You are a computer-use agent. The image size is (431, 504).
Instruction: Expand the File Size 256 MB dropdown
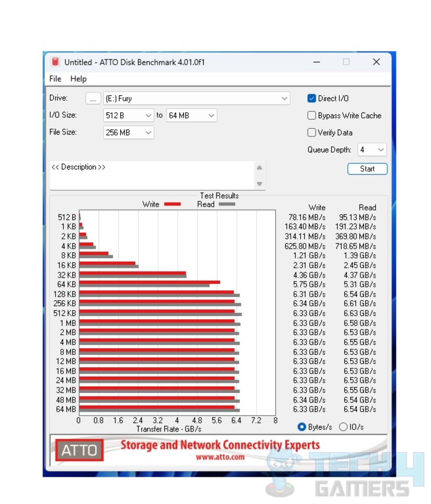(128, 133)
